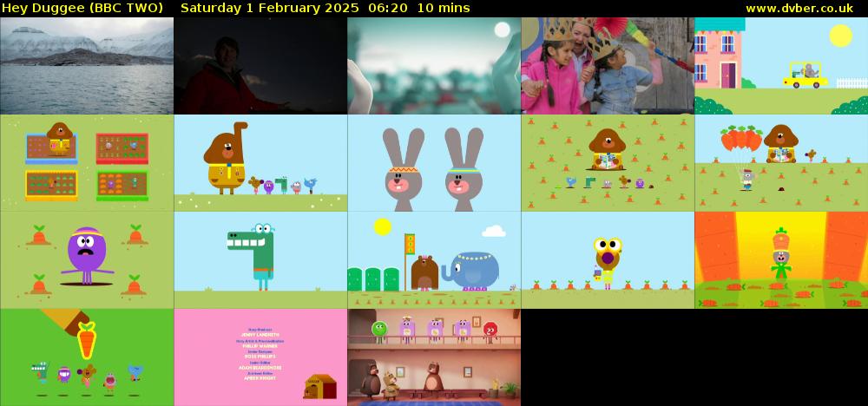Image resolution: width=868 pixels, height=406 pixels.
Task: Click the shocked purple octopus thumbnail
Action: click(x=87, y=260)
